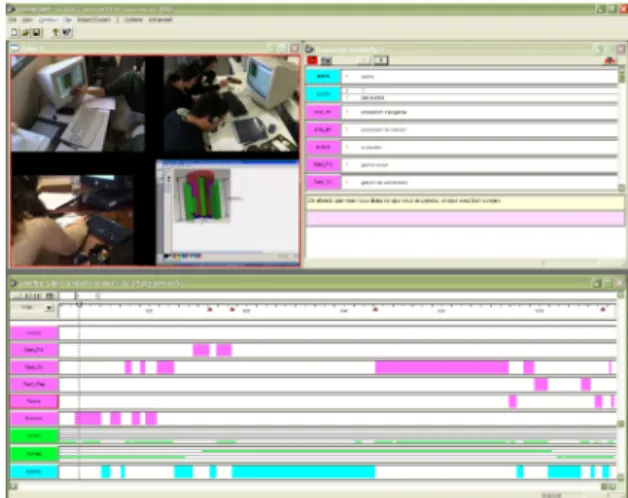Open the File menu

[12, 20]
